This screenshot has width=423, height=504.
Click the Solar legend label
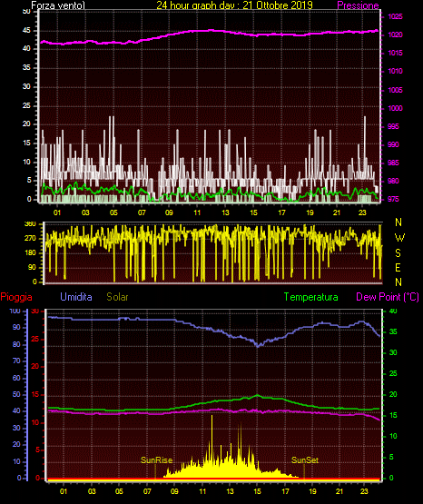[118, 297]
